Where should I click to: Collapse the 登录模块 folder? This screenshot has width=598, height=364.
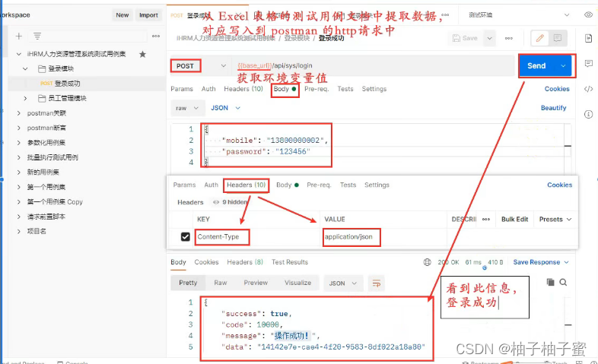click(25, 69)
